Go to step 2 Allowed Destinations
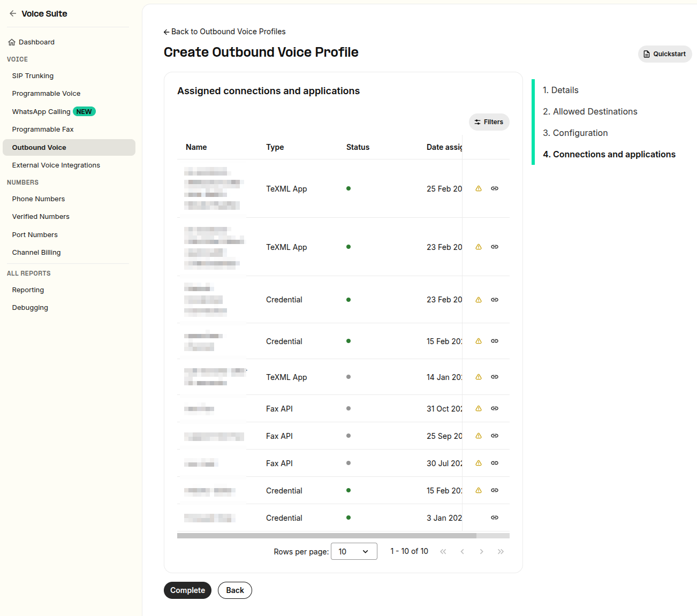Image resolution: width=697 pixels, height=616 pixels. (590, 111)
